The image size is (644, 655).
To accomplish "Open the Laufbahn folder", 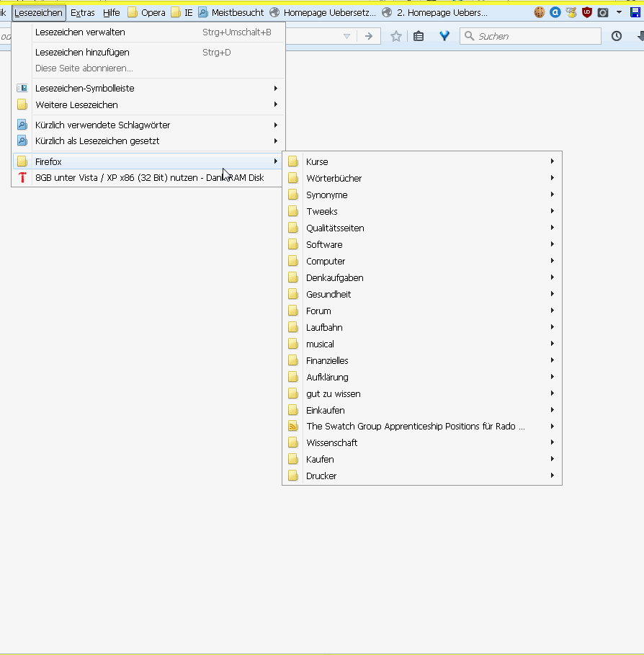I will (x=422, y=327).
